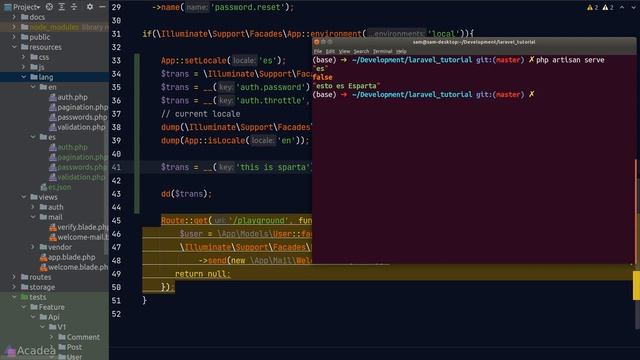Screen dimensions: 640x360
Task: Collapse the V1 folder
Action: [x=42, y=327]
